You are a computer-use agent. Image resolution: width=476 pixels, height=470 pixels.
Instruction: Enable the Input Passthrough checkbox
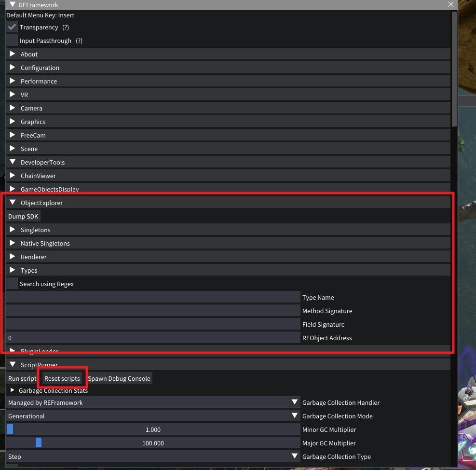click(12, 41)
